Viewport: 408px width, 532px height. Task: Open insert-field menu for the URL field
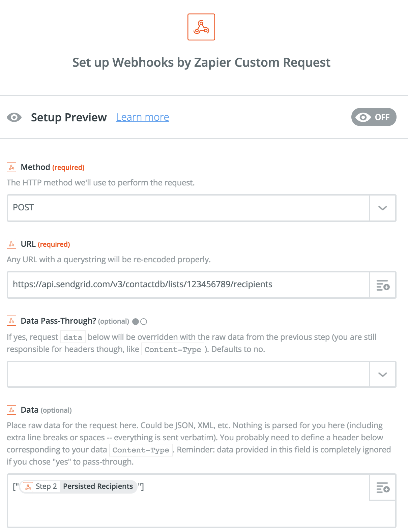(383, 285)
